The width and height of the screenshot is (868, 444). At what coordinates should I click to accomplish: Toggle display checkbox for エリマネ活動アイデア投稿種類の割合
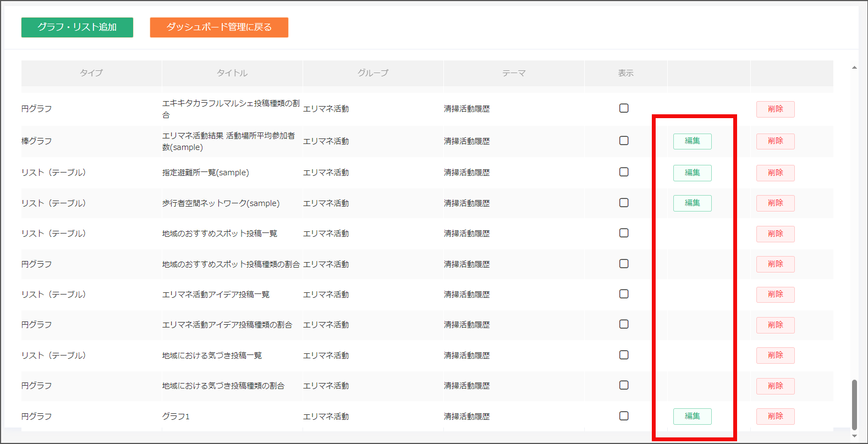(x=624, y=324)
